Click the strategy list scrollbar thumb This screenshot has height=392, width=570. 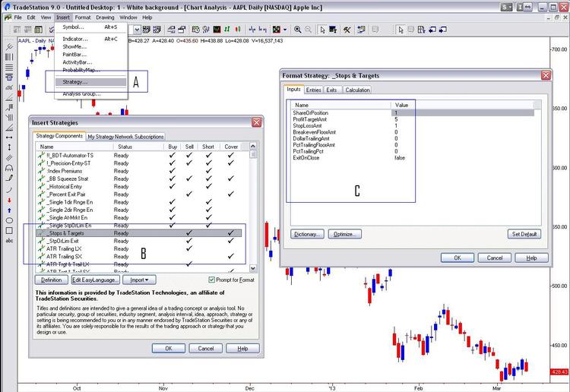[x=253, y=154]
